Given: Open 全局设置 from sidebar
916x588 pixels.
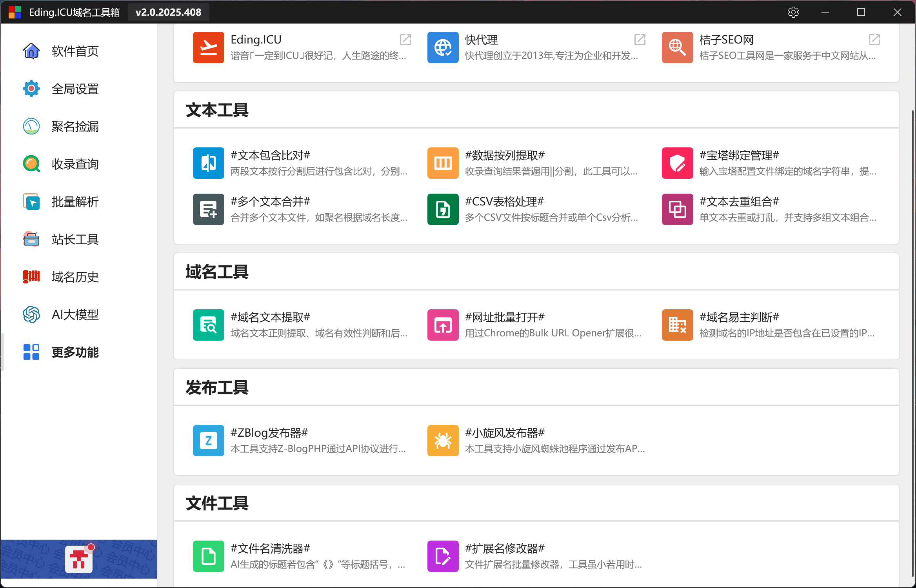Looking at the screenshot, I should coord(75,89).
